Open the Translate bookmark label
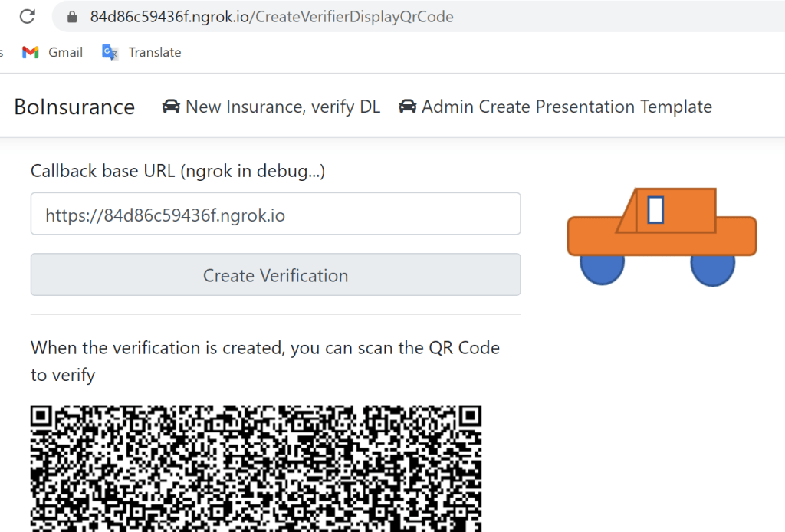This screenshot has width=785, height=532. tap(155, 52)
